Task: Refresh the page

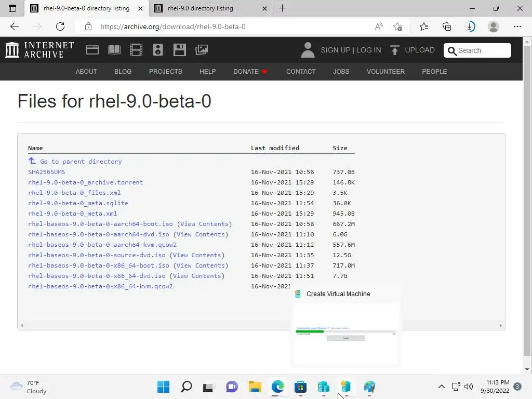Action: 60,26
